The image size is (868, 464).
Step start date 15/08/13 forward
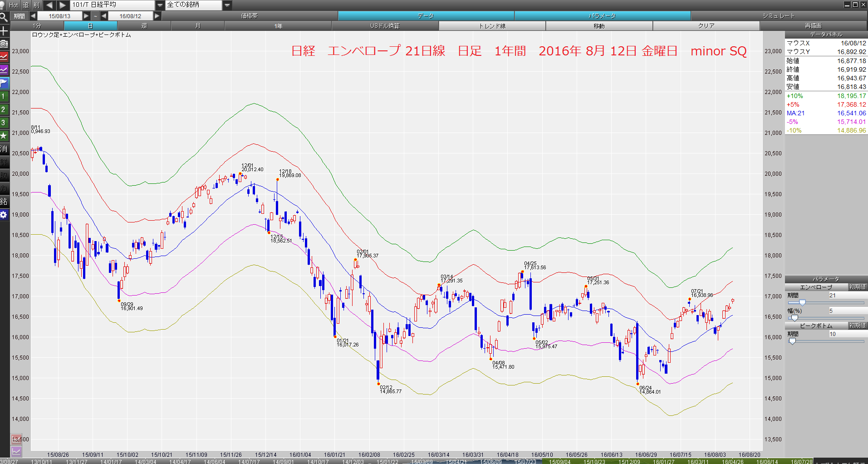click(86, 16)
